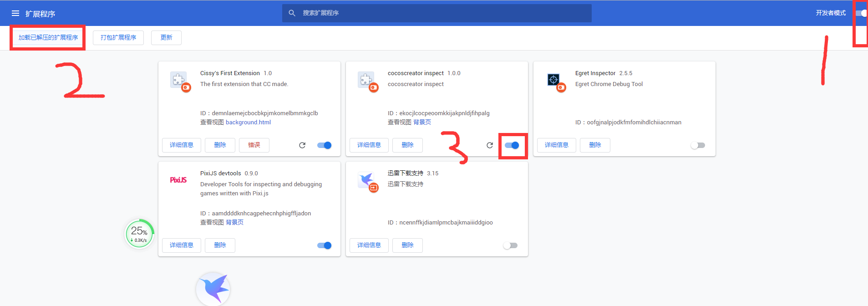This screenshot has height=306, width=868.
Task: Click the PixiJS devtools name text
Action: (x=220, y=173)
